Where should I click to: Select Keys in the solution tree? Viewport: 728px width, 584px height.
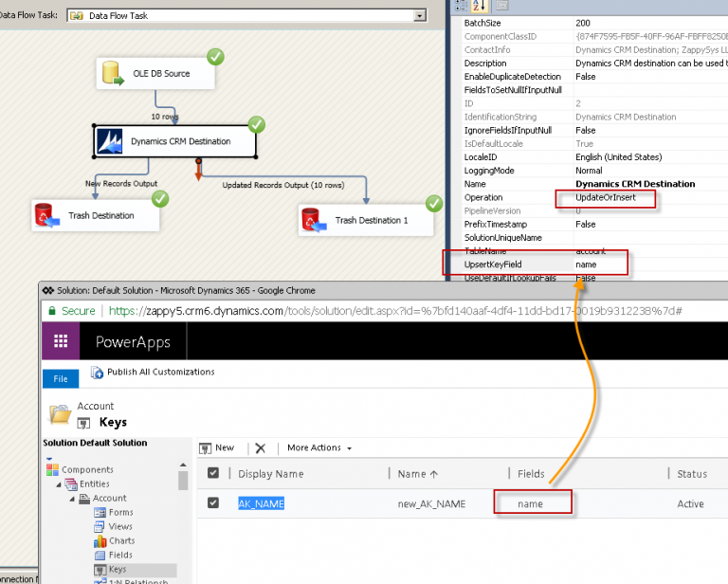(118, 569)
